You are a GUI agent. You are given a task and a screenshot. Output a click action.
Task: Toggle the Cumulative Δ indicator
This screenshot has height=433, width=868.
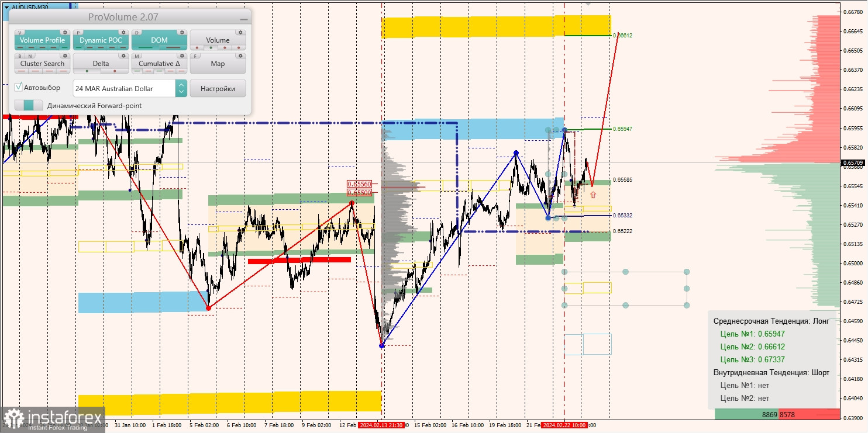pyautogui.click(x=159, y=64)
